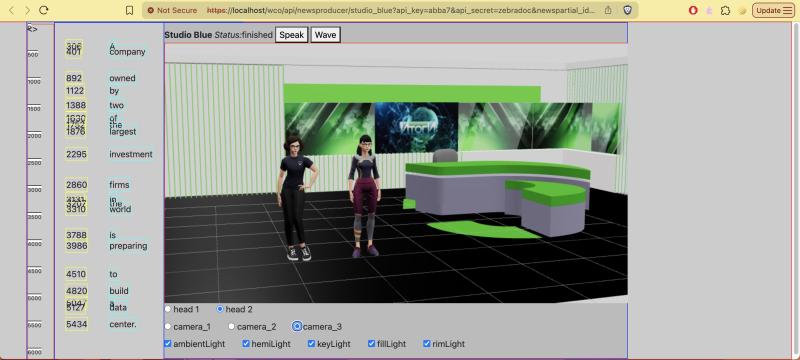
Task: Click the word 'firms'
Action: pyautogui.click(x=119, y=185)
